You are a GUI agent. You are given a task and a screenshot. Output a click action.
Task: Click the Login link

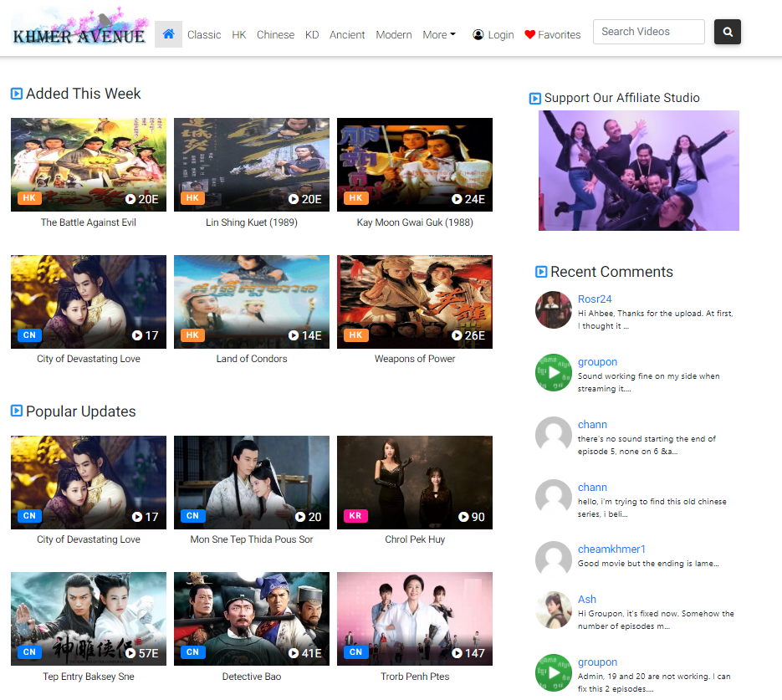[x=501, y=34]
